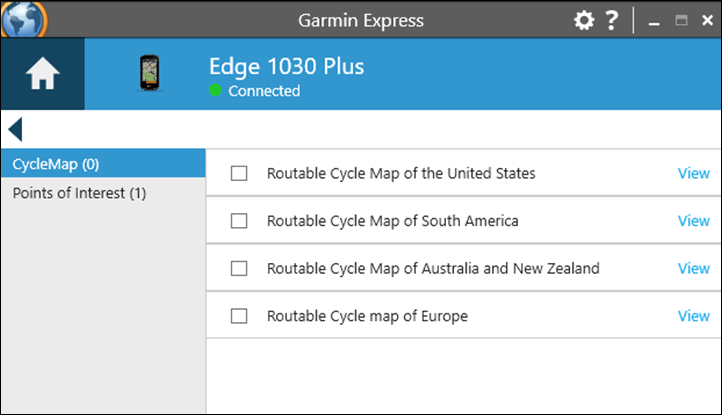Screen dimensions: 722x415
Task: Click the Edge 1030 Plus device title
Action: point(286,67)
